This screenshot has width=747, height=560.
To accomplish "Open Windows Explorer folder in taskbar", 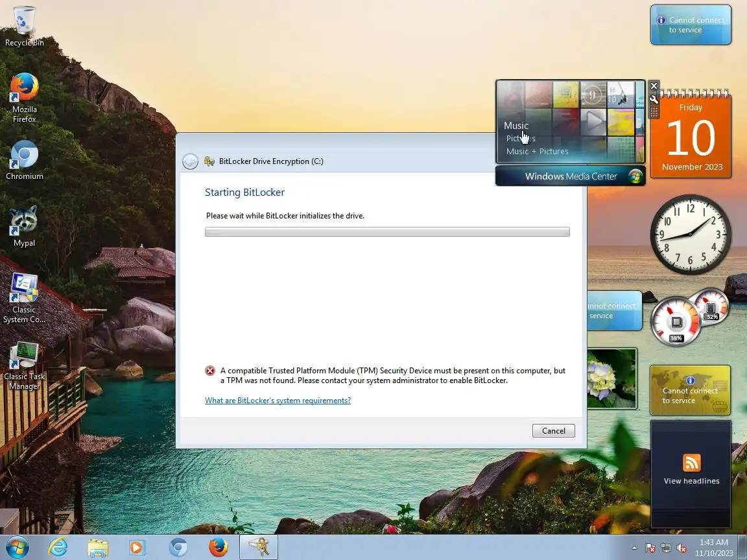I will point(98,547).
